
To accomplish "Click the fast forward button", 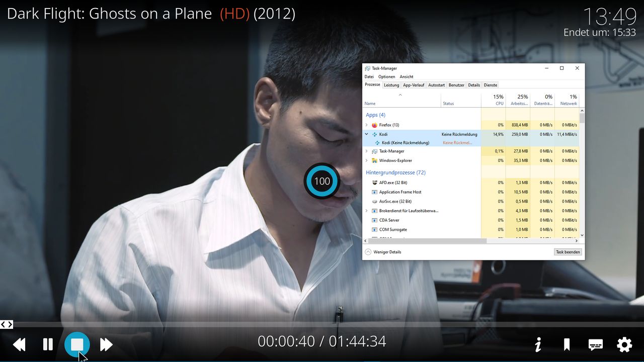I will [x=106, y=344].
